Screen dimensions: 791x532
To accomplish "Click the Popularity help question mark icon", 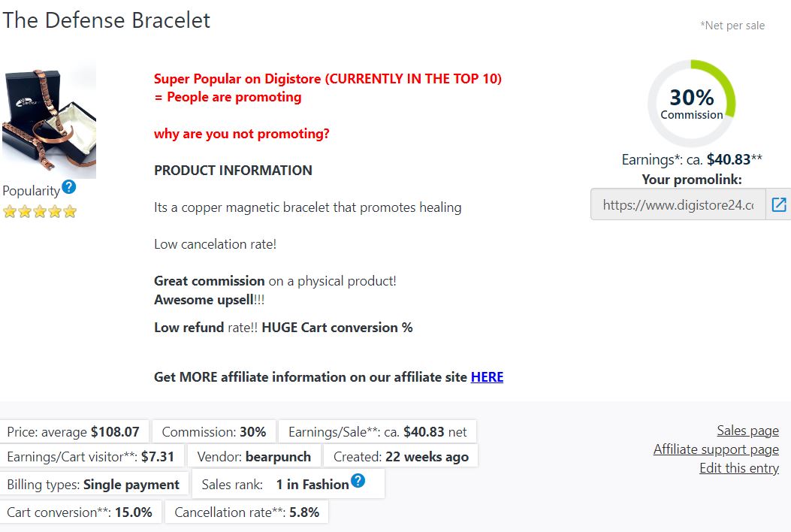I will coord(69,187).
